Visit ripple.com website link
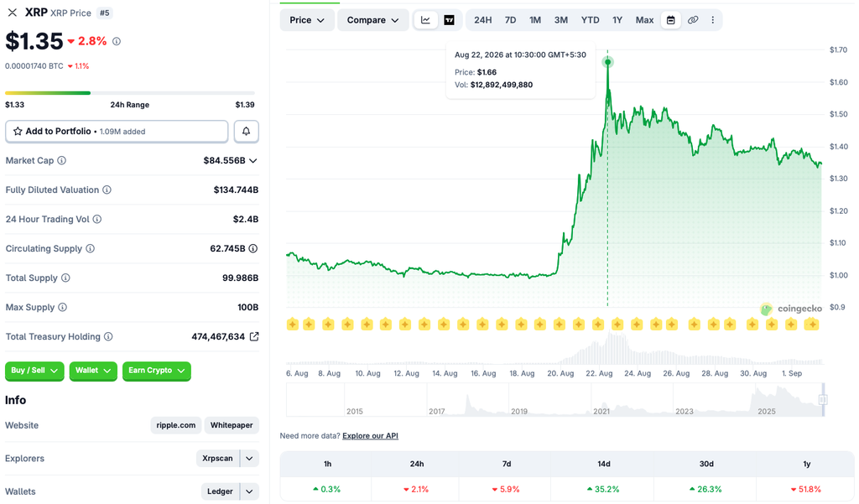Screen dimensions: 859x504 [x=176, y=425]
